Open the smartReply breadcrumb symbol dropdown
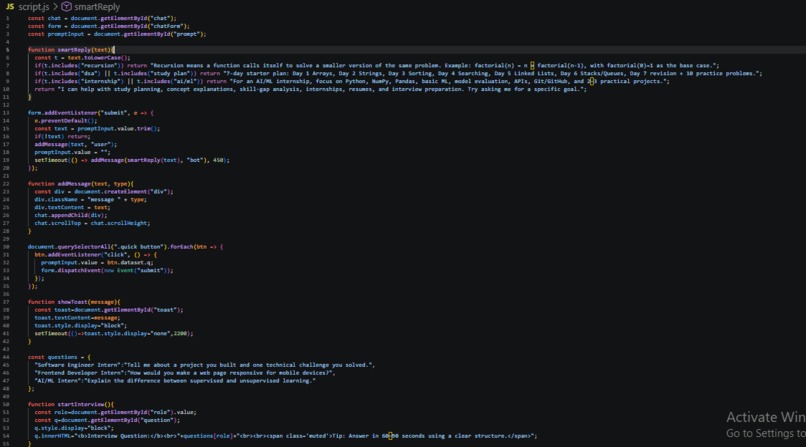This screenshot has width=806, height=447. point(97,7)
